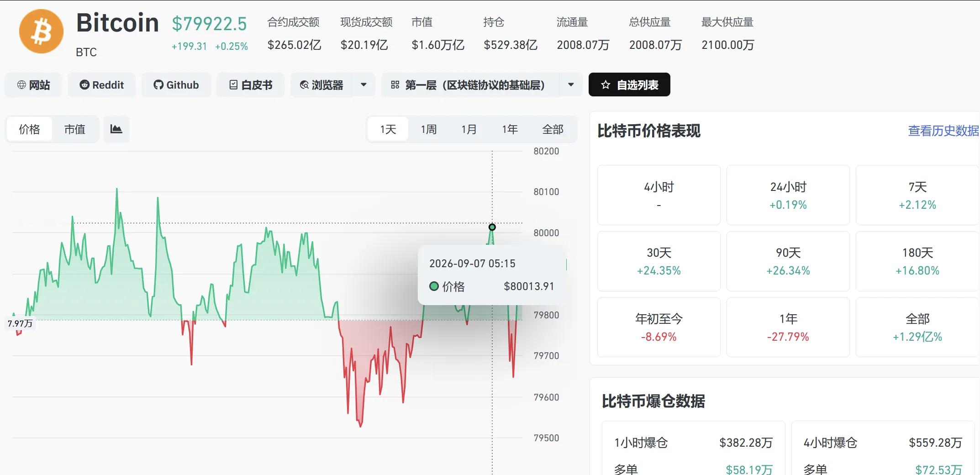Click the 1小时爆仓 $382.28万 value
Screen dimensions: 980x475
pyautogui.click(x=746, y=443)
